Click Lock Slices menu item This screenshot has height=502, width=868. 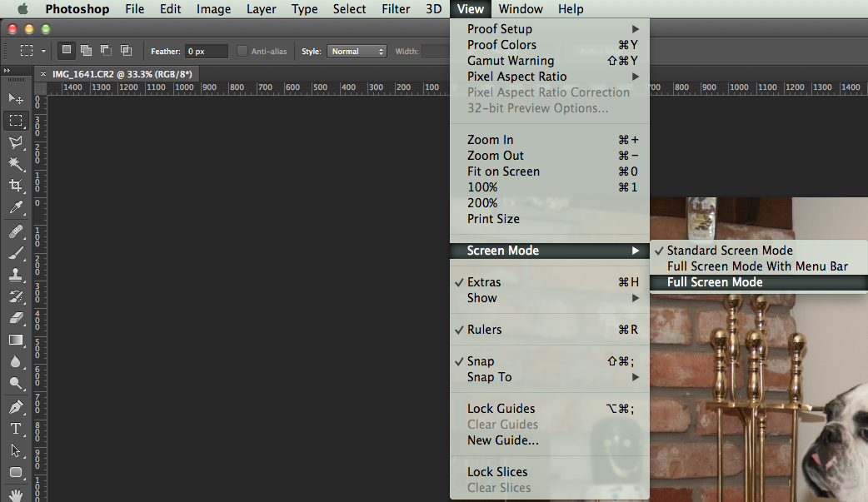click(550, 472)
